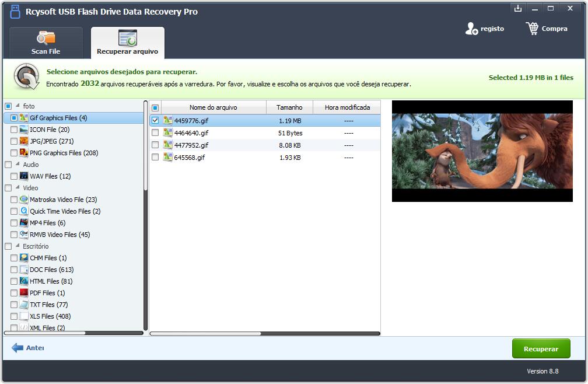Screen dimensions: 588x384
Task: Click the registo user icon
Action: click(x=471, y=29)
